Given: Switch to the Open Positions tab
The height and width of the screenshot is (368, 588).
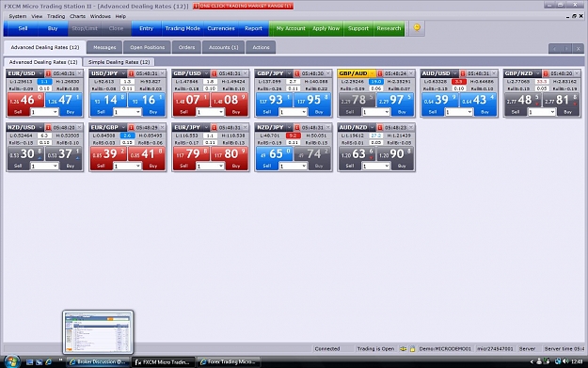Looking at the screenshot, I should click(147, 47).
